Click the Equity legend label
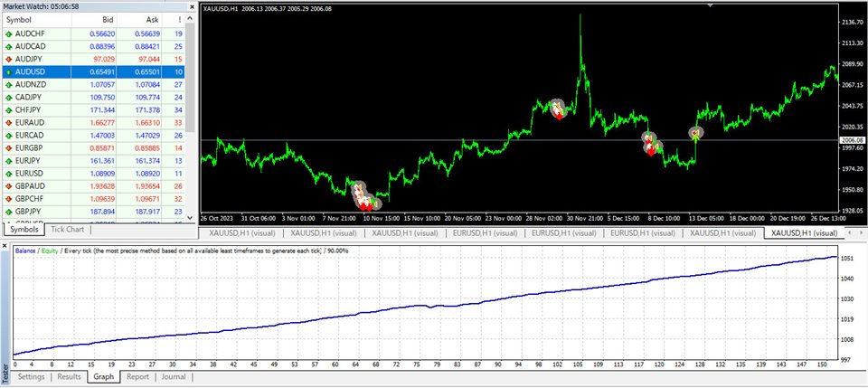This screenshot has height=388, width=868. 49,251
